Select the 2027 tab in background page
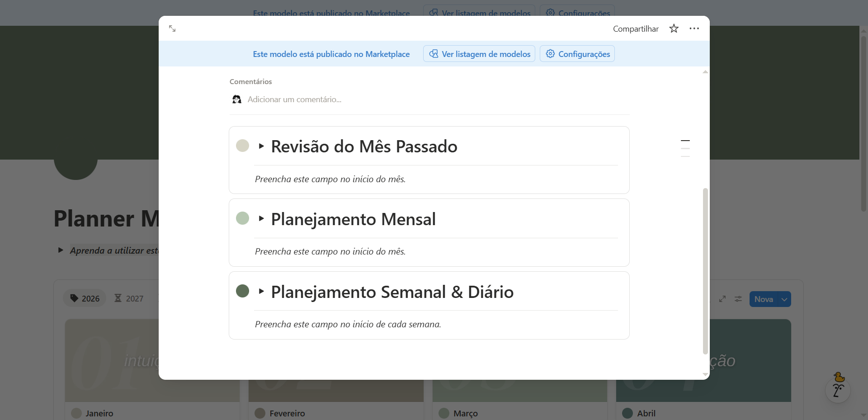 pos(129,298)
